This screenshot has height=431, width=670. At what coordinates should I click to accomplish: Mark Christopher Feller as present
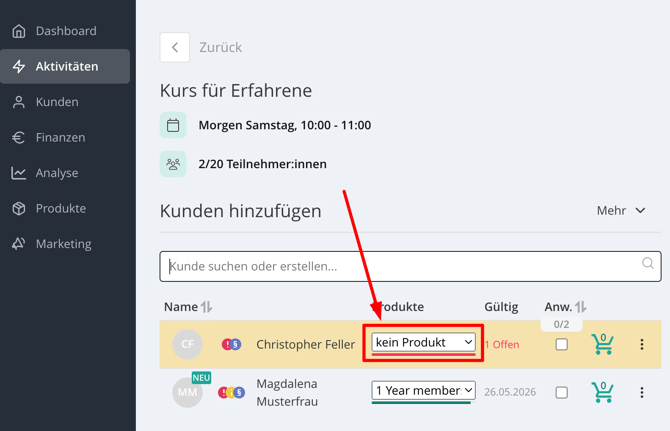[561, 344]
